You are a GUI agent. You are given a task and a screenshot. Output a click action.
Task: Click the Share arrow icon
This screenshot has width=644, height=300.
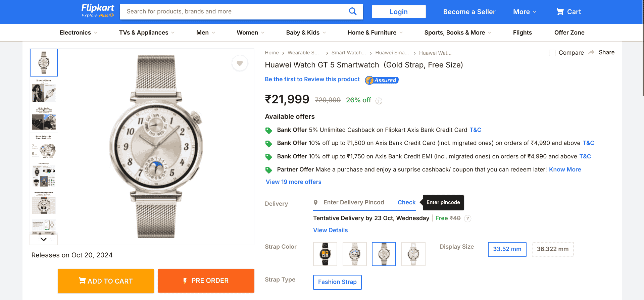(591, 52)
